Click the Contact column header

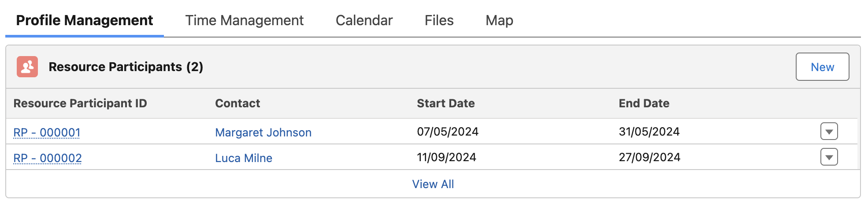pos(237,103)
